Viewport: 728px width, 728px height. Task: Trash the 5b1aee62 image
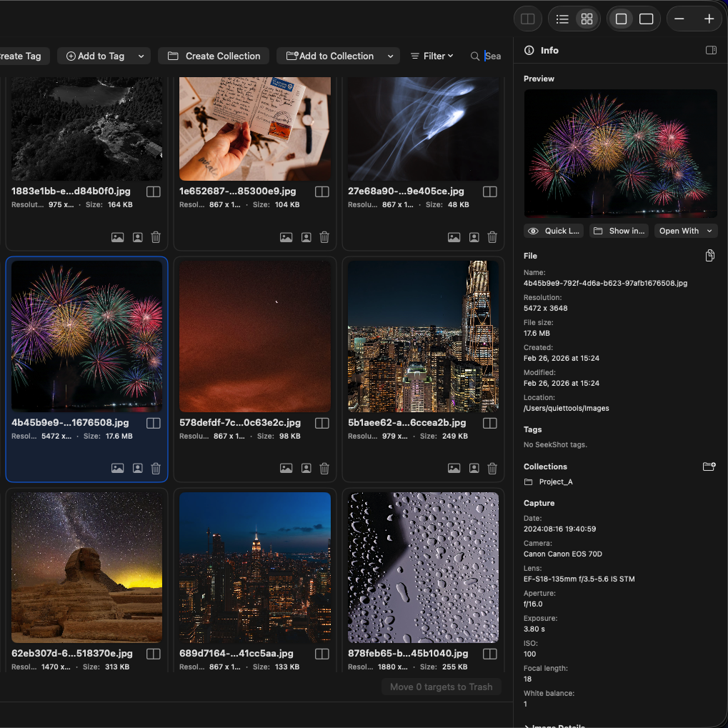[x=492, y=469]
